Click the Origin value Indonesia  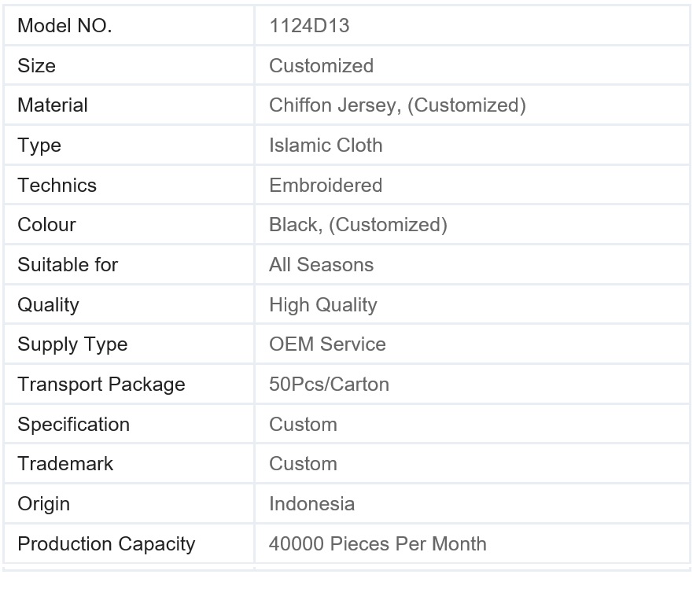(x=311, y=504)
